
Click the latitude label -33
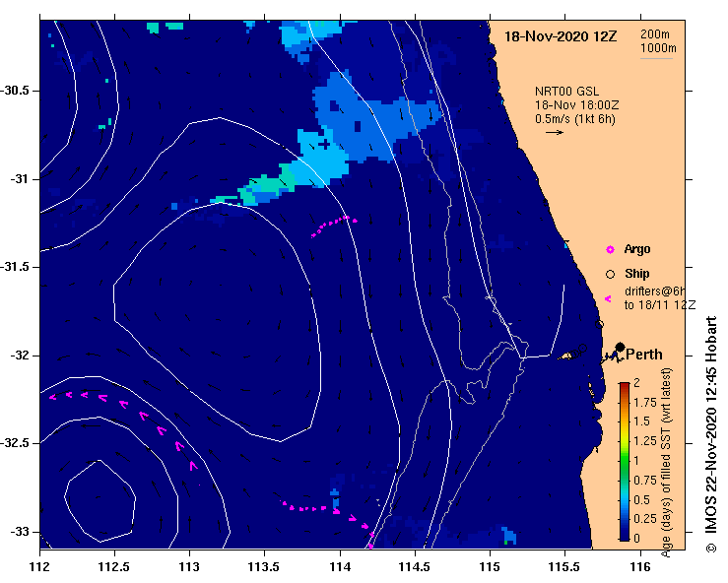(x=19, y=532)
